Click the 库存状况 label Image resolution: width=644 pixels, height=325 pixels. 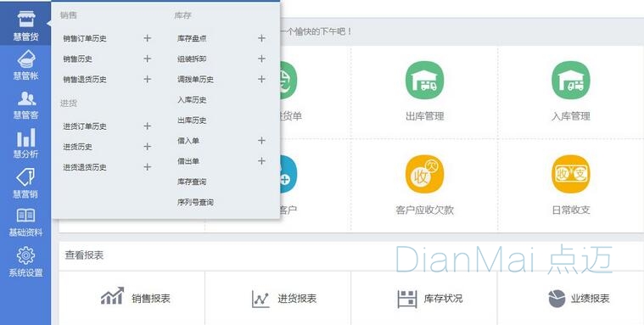[x=443, y=299]
